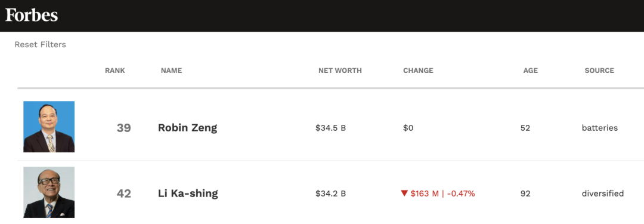Sort the list by AGE column
The width and height of the screenshot is (644, 224).
pos(531,70)
